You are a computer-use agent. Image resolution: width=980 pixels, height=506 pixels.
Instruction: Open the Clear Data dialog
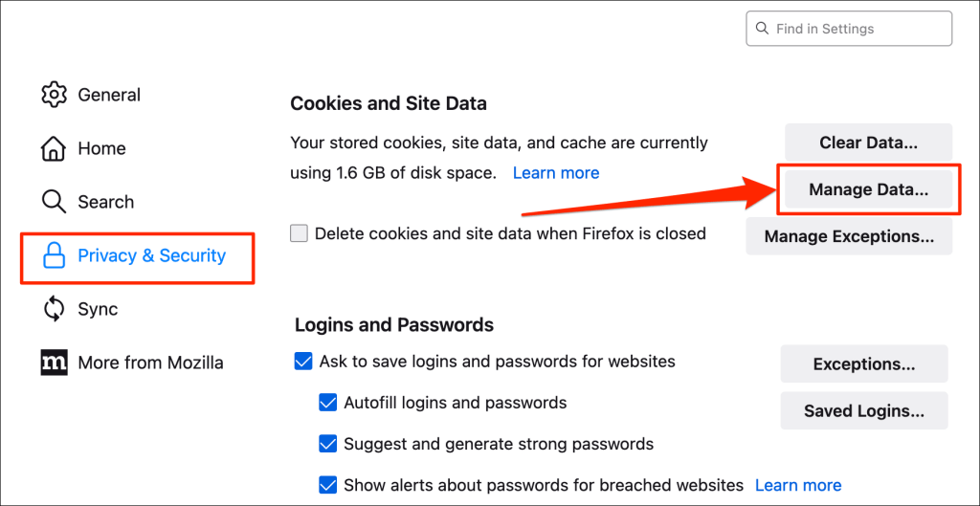pyautogui.click(x=868, y=143)
